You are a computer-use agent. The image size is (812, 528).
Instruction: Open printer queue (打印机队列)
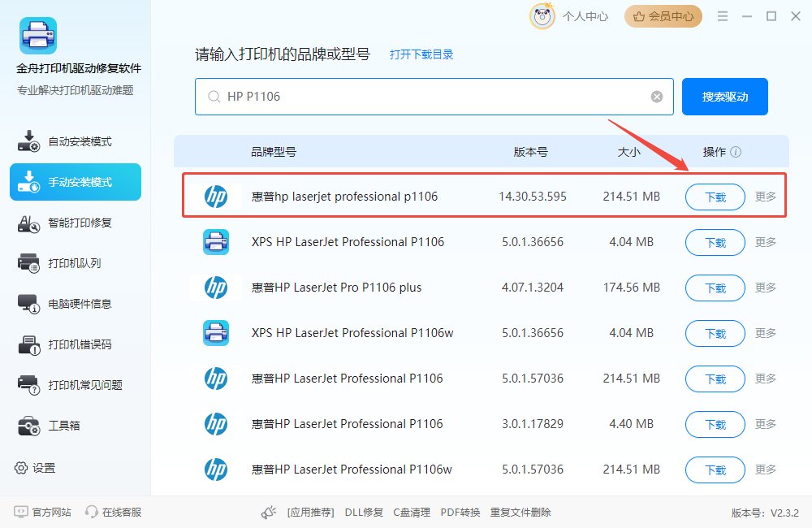tap(75, 263)
